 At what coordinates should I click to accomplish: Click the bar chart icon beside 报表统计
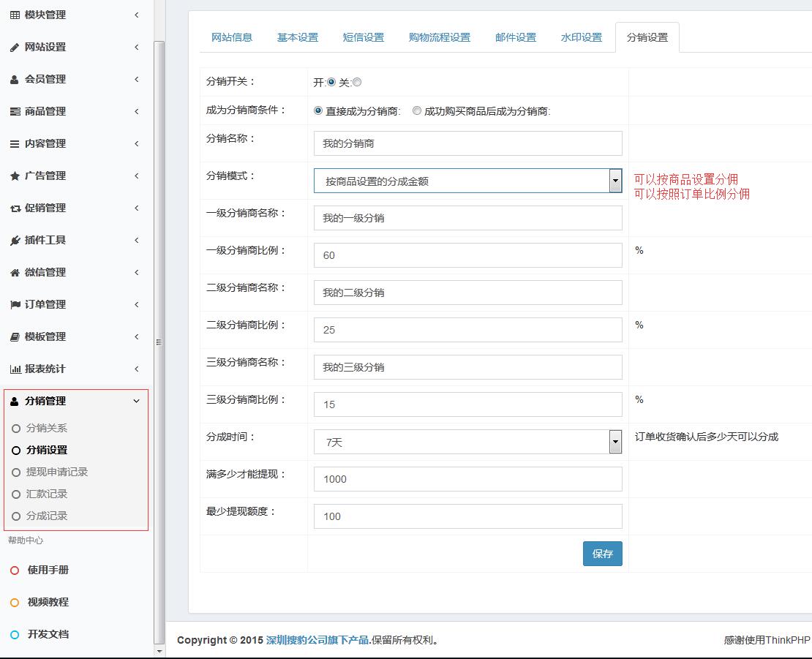pos(15,369)
